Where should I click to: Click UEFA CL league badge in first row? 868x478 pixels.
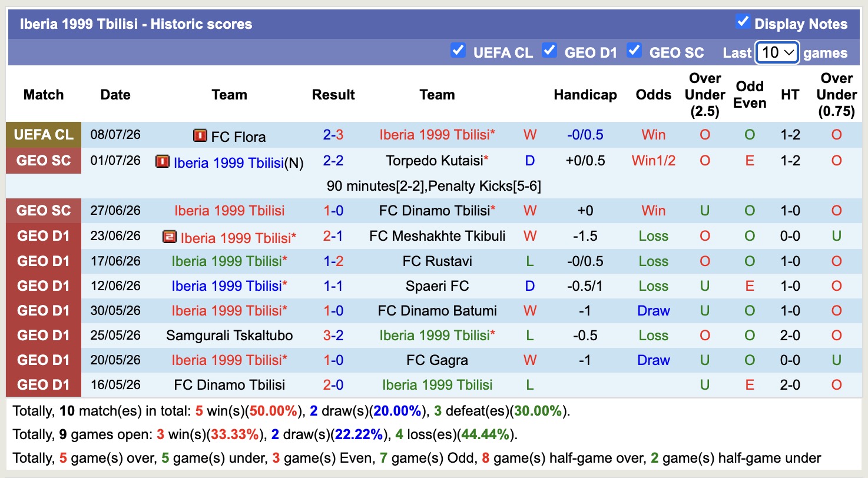coord(44,135)
